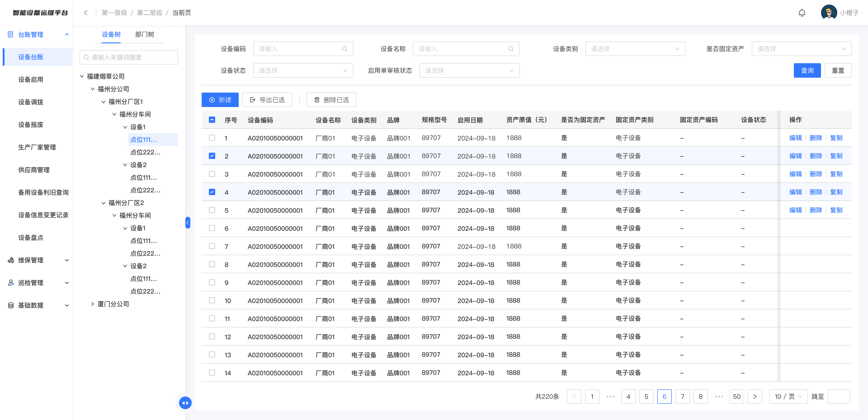Click the 新建 button
The height and width of the screenshot is (420, 868).
pos(220,100)
